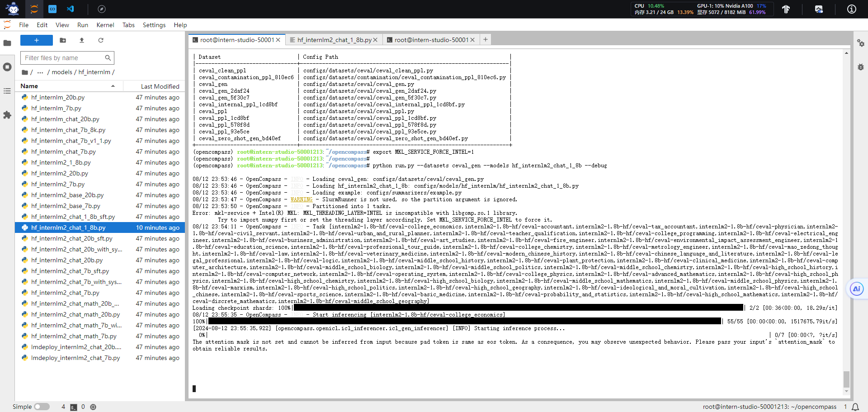This screenshot has height=412, width=868.
Task: Click the blue terminal icon in top bar
Action: tap(52, 9)
